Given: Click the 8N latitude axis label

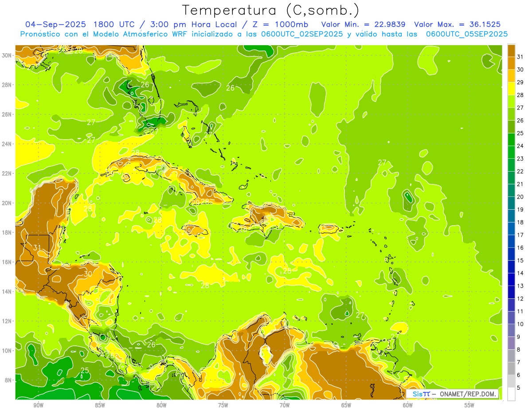Looking at the screenshot, I should coord(8,380).
